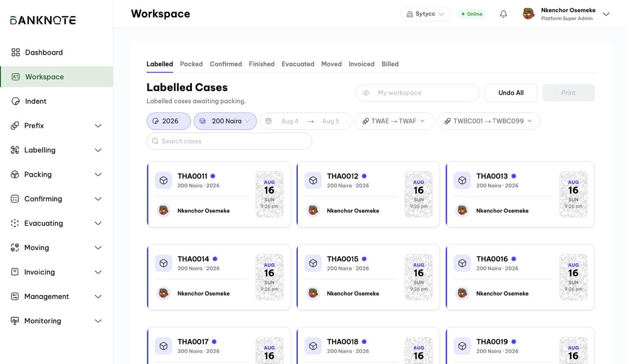Click the Aug 16 date tile on THA0014

coord(269,277)
